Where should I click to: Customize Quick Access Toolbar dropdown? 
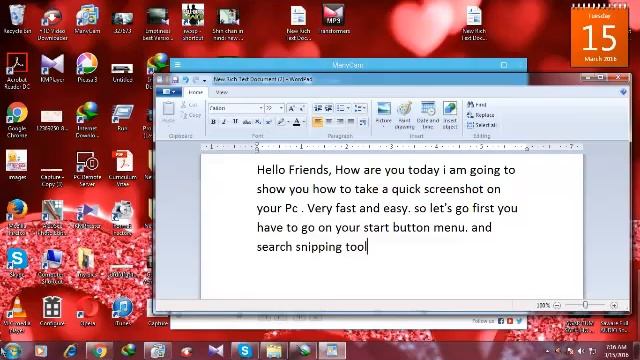click(204, 80)
